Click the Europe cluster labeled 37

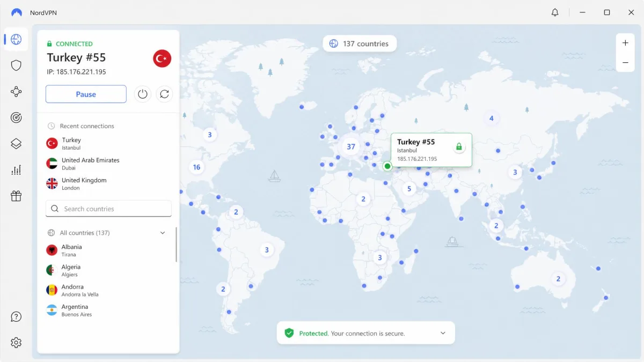click(351, 146)
